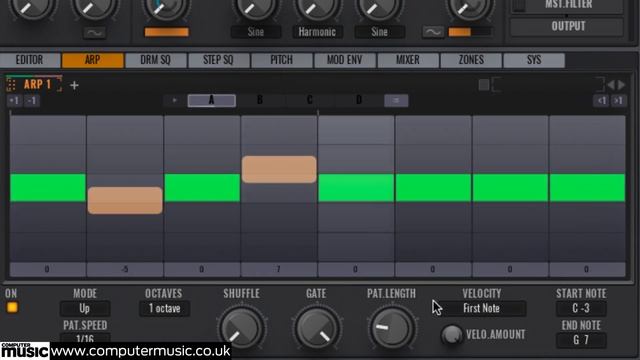Open the Sine selector left of Harmonic
The height and width of the screenshot is (360, 640).
(x=256, y=32)
